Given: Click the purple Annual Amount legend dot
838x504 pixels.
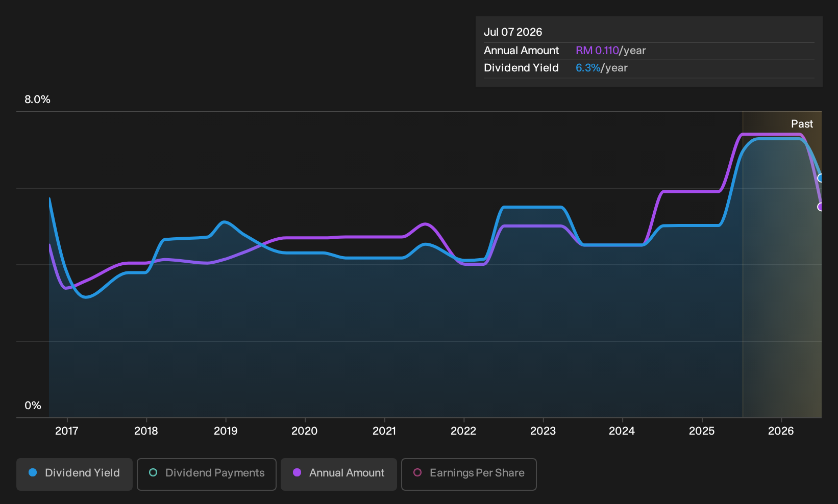Looking at the screenshot, I should pos(297,473).
